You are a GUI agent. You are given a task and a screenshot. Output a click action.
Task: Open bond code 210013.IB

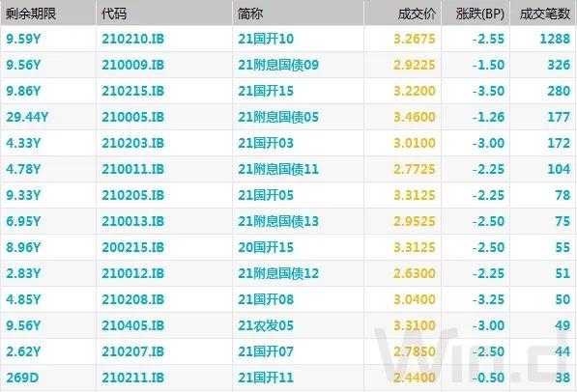click(132, 222)
